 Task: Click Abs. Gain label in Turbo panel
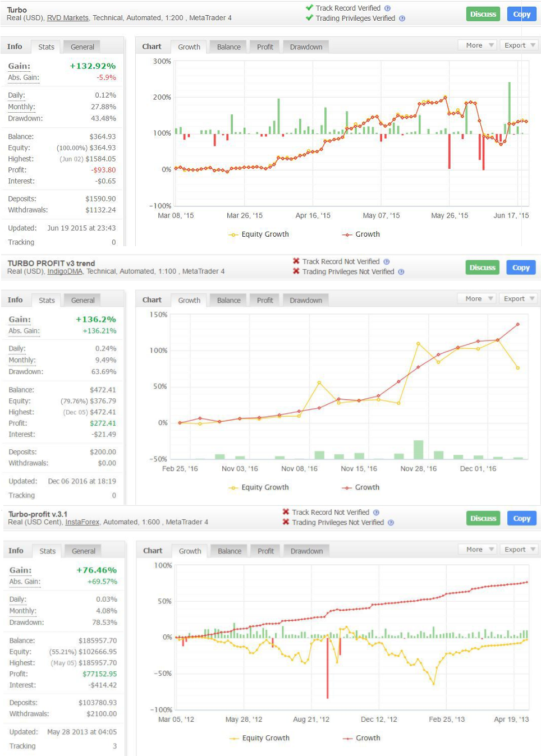tap(24, 77)
